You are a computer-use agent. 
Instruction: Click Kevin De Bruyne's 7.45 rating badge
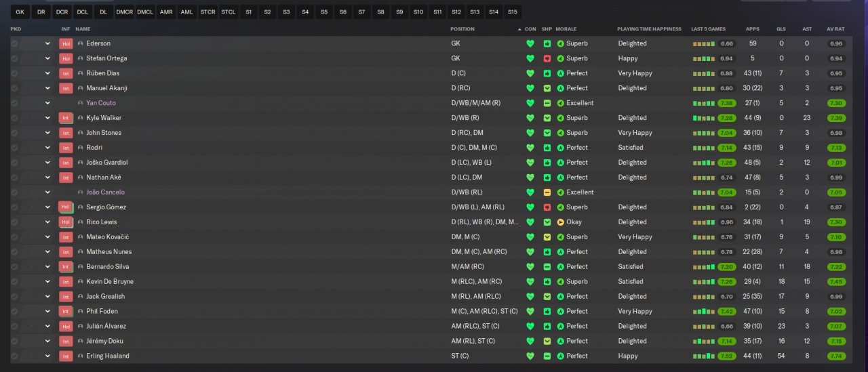coord(835,282)
